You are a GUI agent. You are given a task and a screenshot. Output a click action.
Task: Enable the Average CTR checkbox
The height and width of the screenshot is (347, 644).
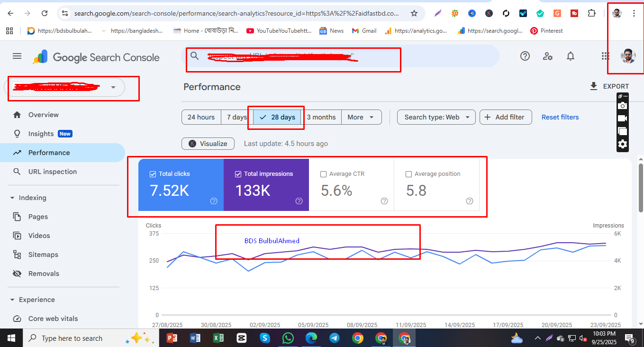(x=324, y=174)
